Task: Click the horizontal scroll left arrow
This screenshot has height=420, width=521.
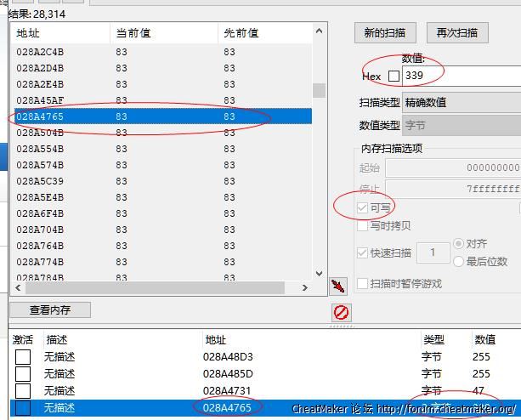Action: click(x=17, y=288)
